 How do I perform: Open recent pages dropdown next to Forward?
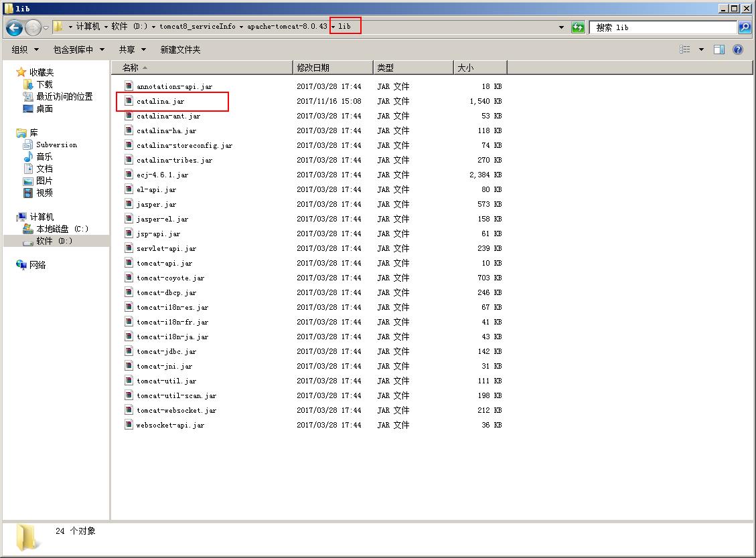pos(46,28)
